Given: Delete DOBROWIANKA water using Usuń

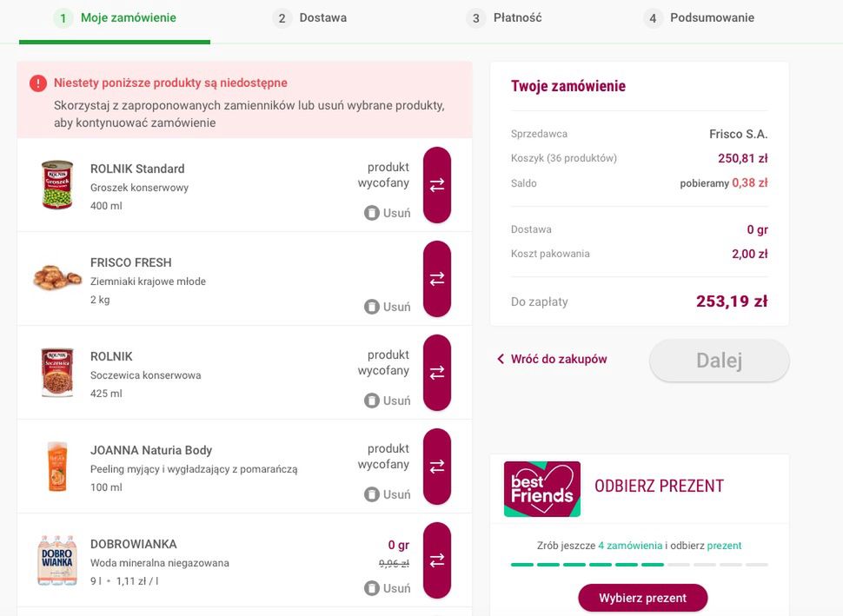Looking at the screenshot, I should click(387, 588).
